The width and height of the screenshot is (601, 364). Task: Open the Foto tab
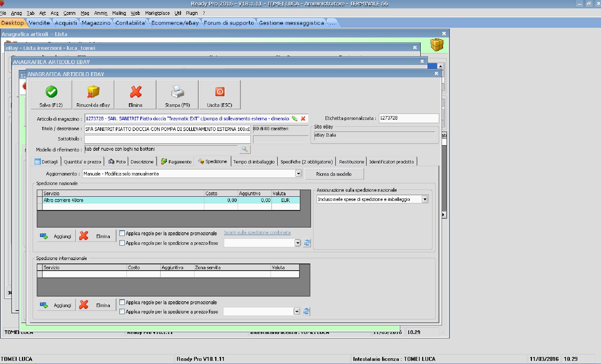point(117,162)
